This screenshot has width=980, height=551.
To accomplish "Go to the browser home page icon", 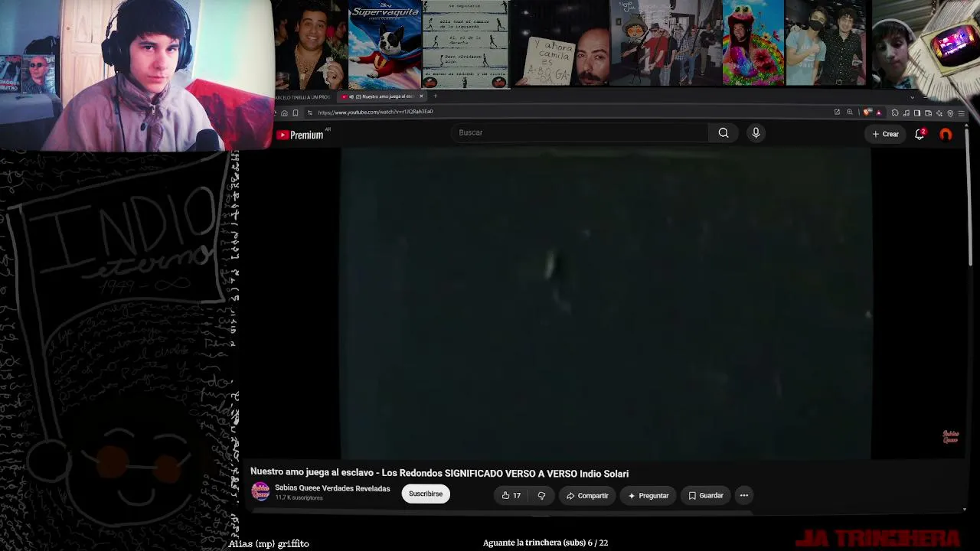I will pyautogui.click(x=284, y=112).
